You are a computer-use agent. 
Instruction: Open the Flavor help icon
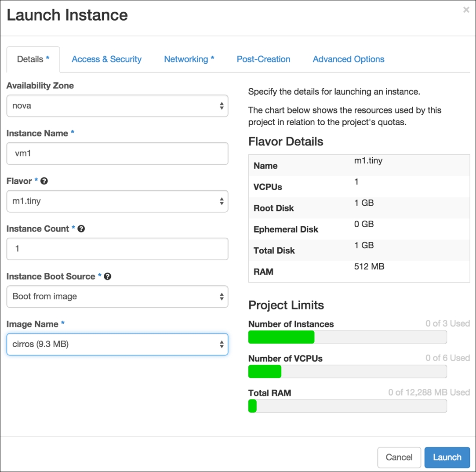[x=44, y=181]
